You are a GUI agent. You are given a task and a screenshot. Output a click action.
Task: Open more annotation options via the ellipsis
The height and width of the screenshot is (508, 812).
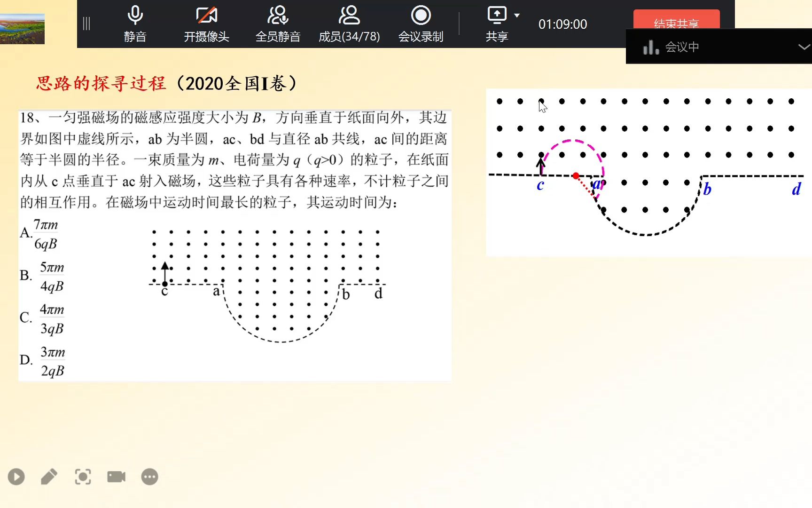pyautogui.click(x=149, y=476)
